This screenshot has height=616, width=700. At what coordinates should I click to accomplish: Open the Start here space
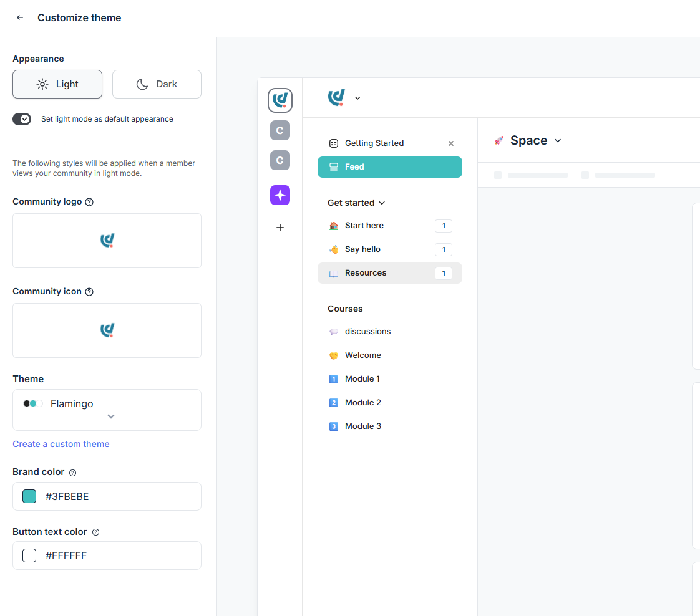(x=390, y=226)
